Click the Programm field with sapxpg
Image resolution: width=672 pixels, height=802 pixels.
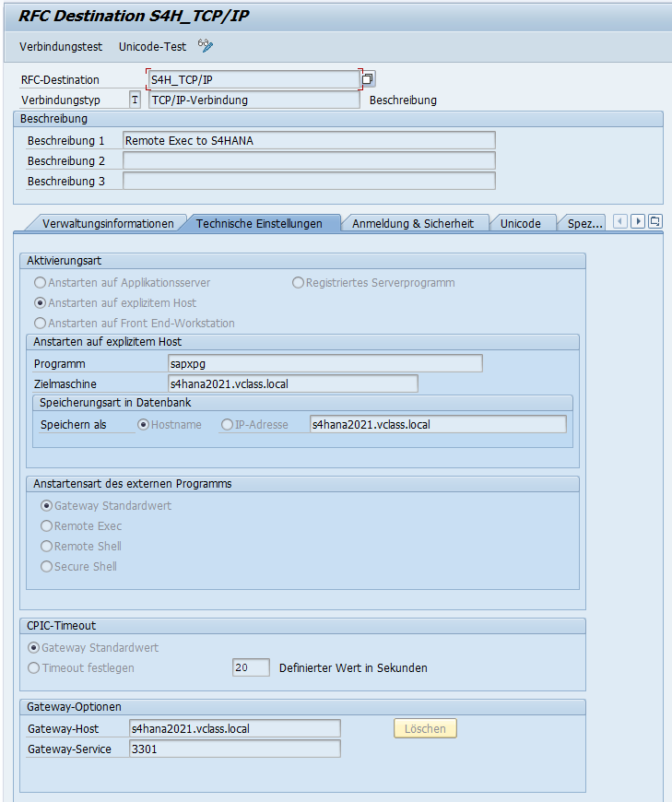(x=324, y=363)
